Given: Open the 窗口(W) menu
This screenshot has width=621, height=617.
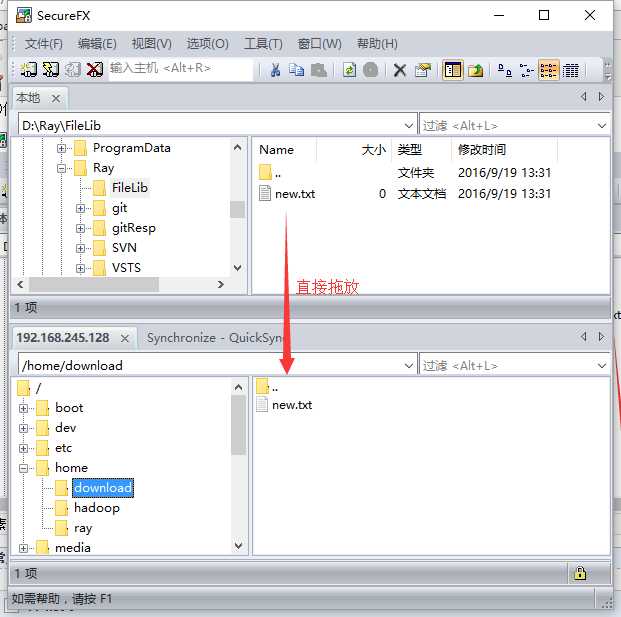Looking at the screenshot, I should click(x=319, y=43).
